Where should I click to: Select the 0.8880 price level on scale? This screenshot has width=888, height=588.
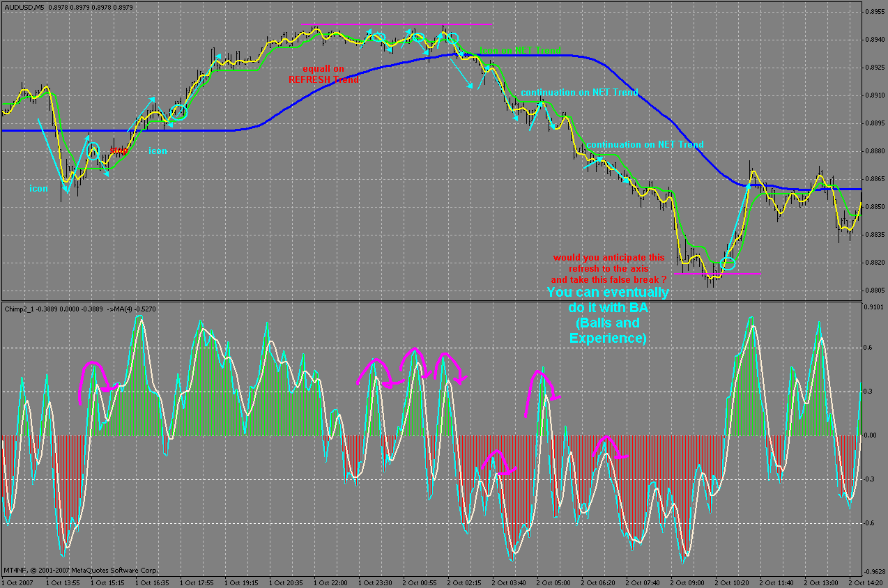(875, 150)
